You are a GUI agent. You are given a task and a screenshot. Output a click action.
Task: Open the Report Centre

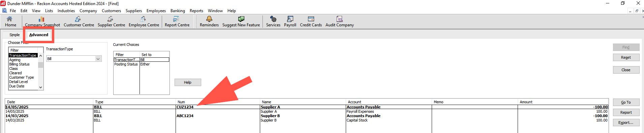click(x=177, y=22)
